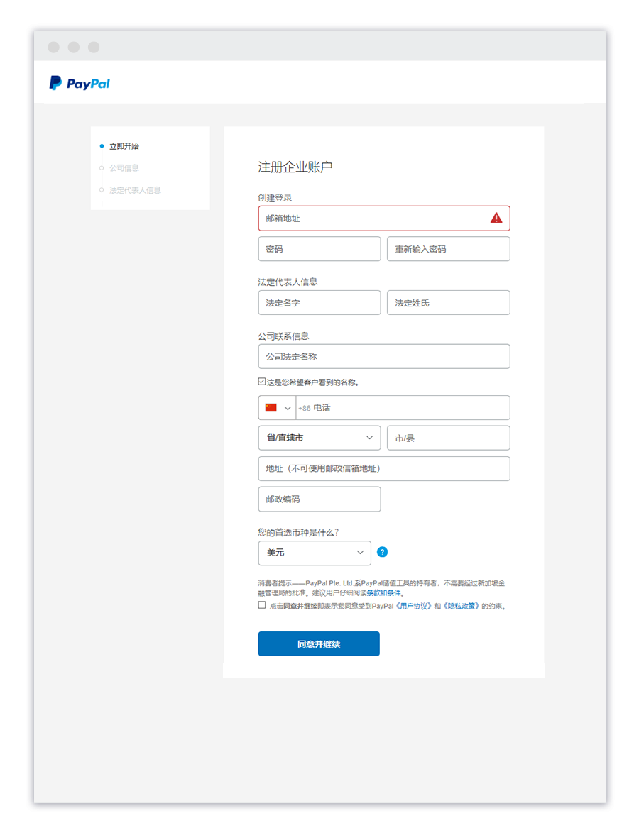Image resolution: width=639 pixels, height=840 pixels.
Task: Click the circle icon beside 法定代表人信息 step
Action: click(x=102, y=190)
